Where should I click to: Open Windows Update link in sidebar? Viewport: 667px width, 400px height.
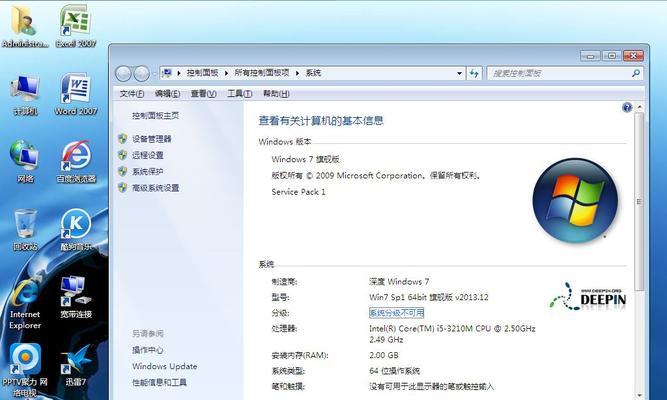(165, 366)
